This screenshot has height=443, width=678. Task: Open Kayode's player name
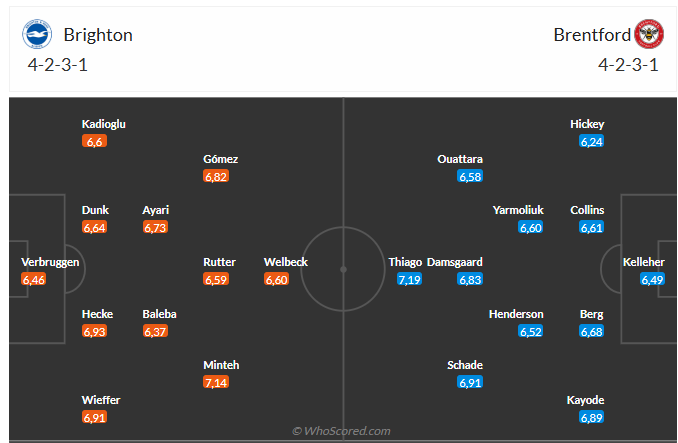pyautogui.click(x=585, y=400)
